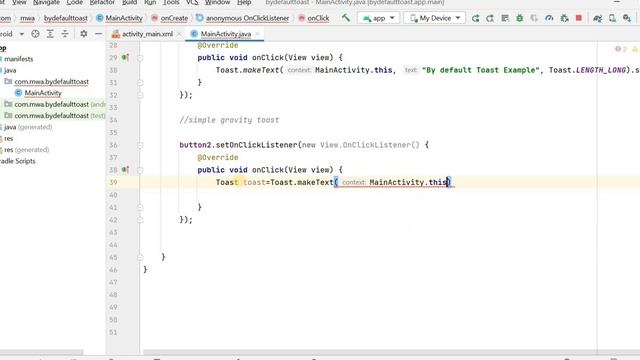Open the Help menu
This screenshot has height=360, width=640.
click(244, 2)
